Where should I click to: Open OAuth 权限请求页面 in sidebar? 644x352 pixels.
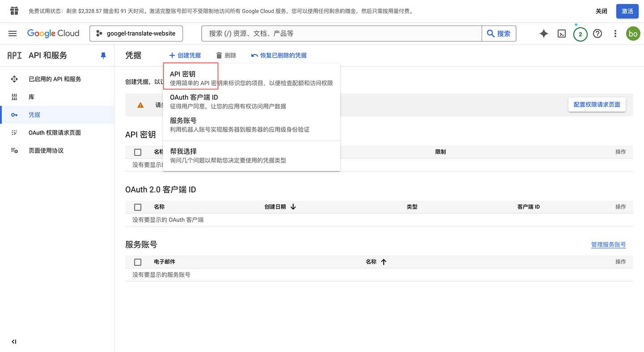point(57,133)
